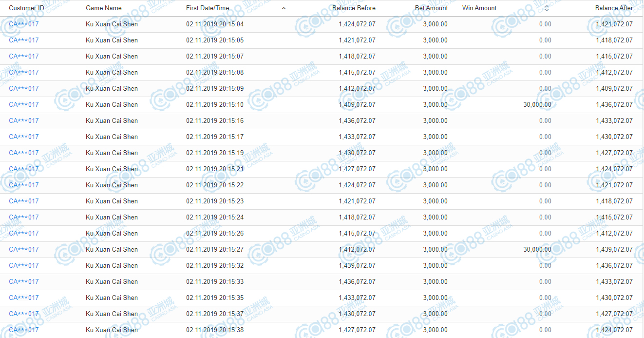Screen dimensions: 644x338
Task: Click the Bet Amount column header
Action: coord(432,8)
